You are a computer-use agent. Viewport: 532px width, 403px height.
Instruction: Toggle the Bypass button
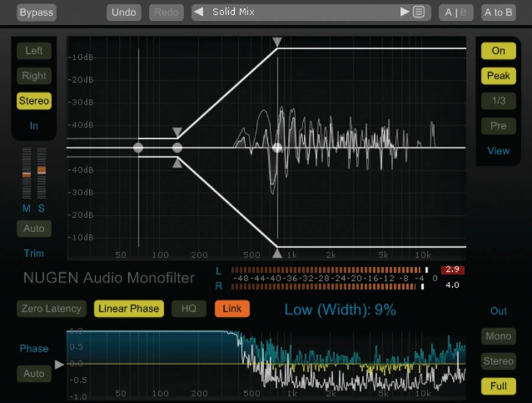pyautogui.click(x=36, y=12)
